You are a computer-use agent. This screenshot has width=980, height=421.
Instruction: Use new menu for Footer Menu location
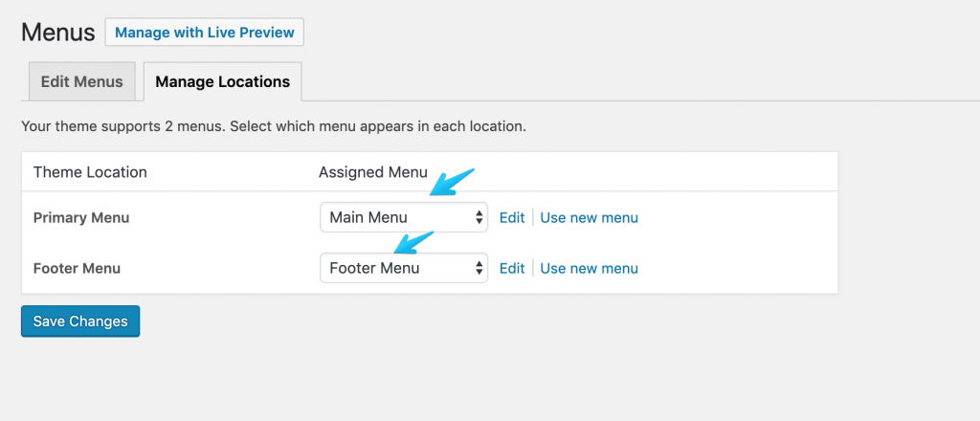[589, 268]
